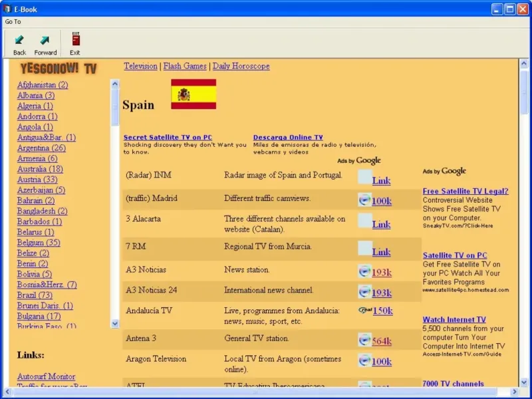Open Descarga Online TV ad link
This screenshot has height=399, width=532.
point(288,137)
